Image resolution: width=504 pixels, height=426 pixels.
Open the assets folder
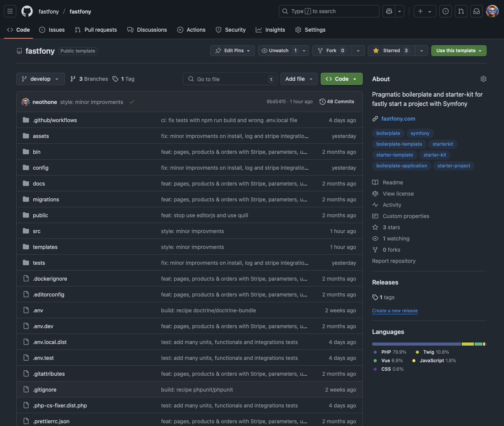(41, 136)
